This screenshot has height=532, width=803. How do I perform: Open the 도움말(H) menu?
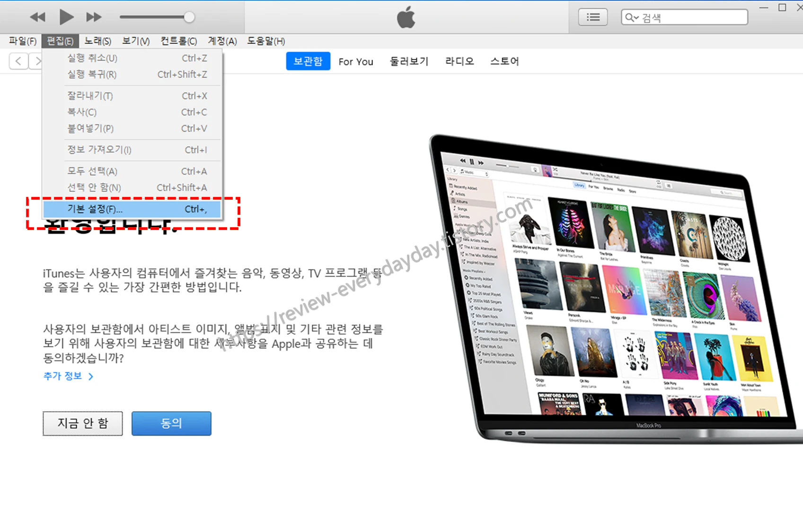pyautogui.click(x=266, y=41)
